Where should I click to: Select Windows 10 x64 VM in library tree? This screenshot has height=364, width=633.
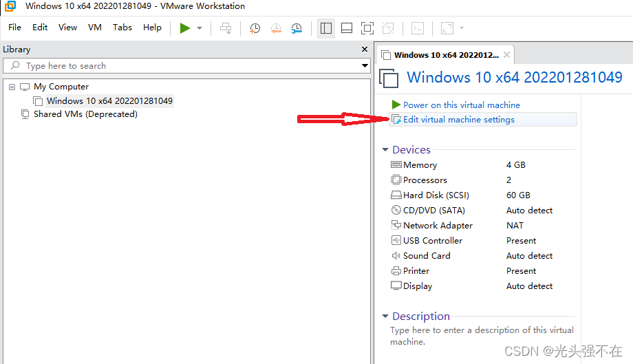109,101
